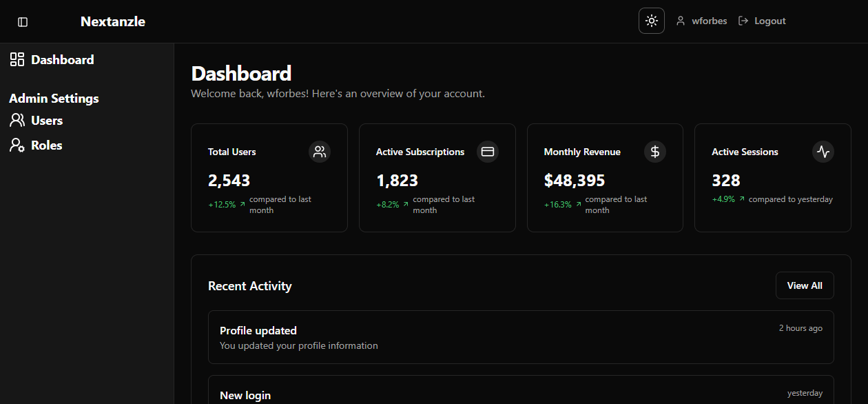The height and width of the screenshot is (404, 868).
Task: Click 'You updated your profile information' text
Action: point(299,345)
